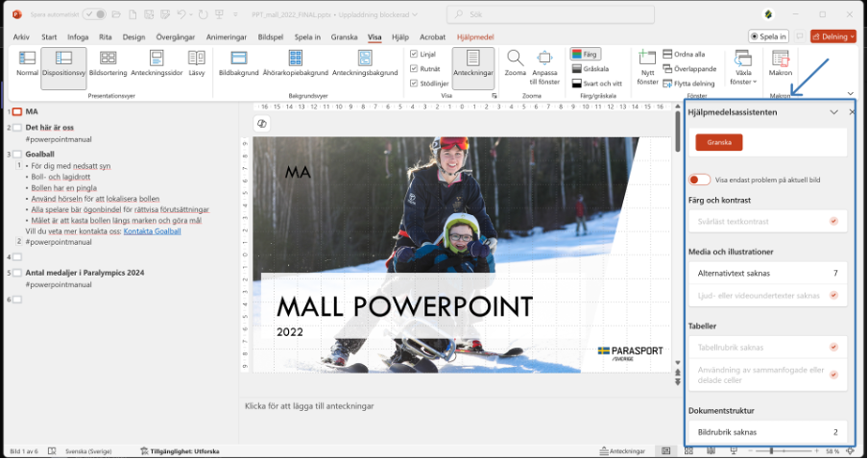868x459 pixels.
Task: Switch to the Infoga tab
Action: [x=78, y=37]
